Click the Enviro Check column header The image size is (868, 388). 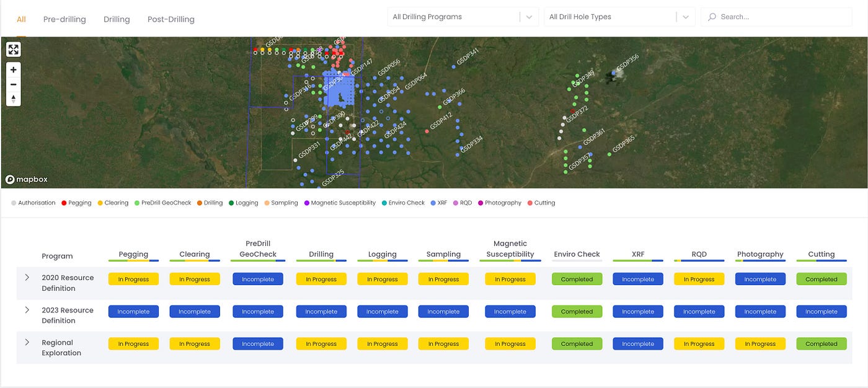(x=577, y=254)
